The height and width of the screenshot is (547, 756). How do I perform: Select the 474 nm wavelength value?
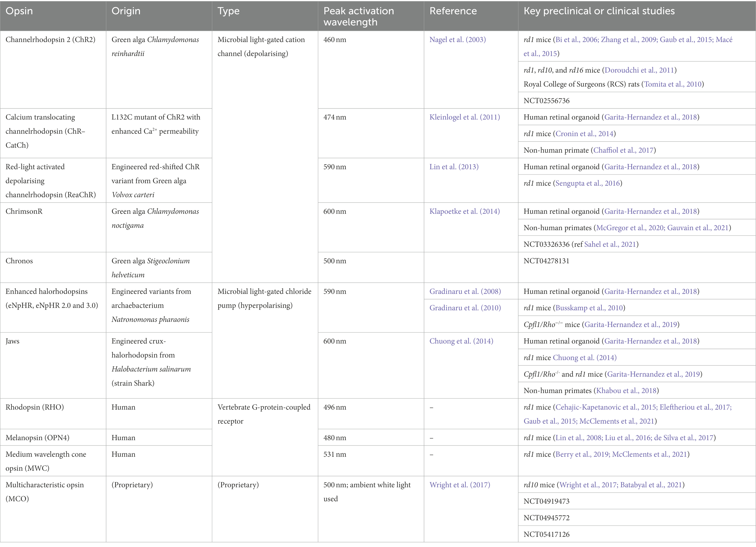coord(335,117)
